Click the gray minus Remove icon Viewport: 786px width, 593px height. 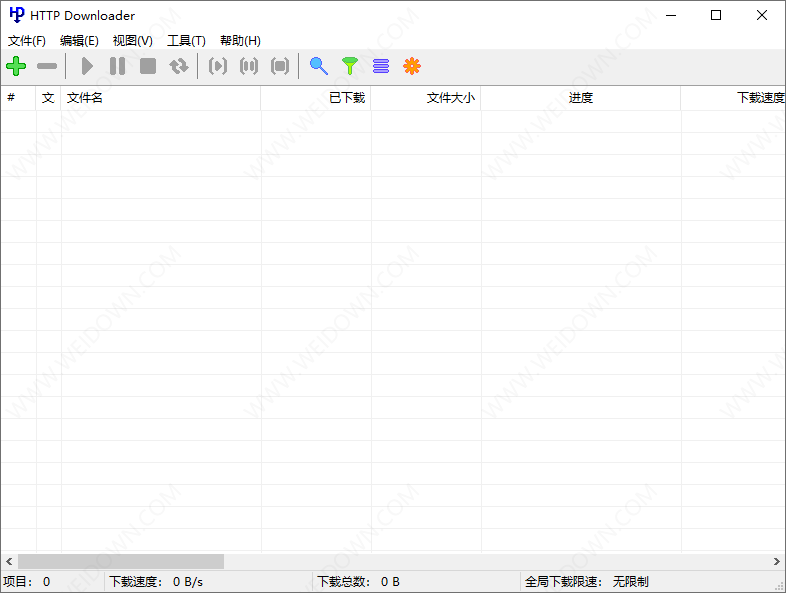point(47,66)
